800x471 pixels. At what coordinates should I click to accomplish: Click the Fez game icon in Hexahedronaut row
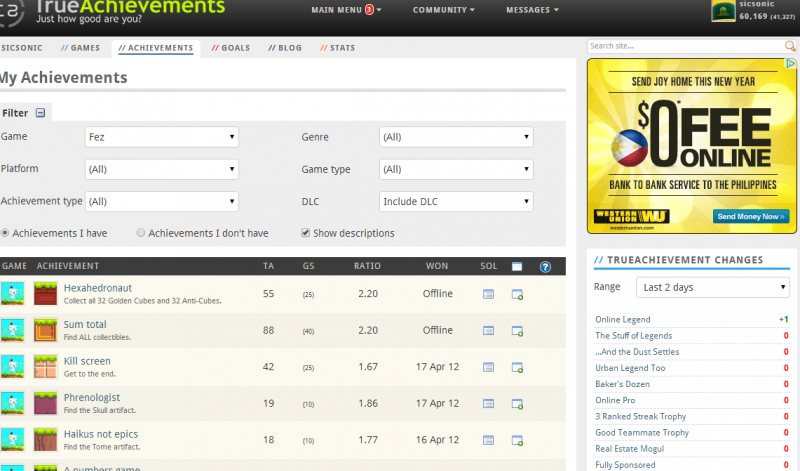(12, 293)
